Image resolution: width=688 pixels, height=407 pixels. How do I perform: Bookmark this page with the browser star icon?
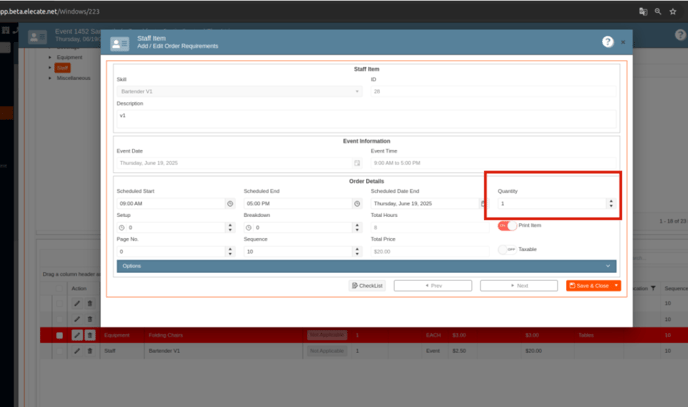point(673,11)
